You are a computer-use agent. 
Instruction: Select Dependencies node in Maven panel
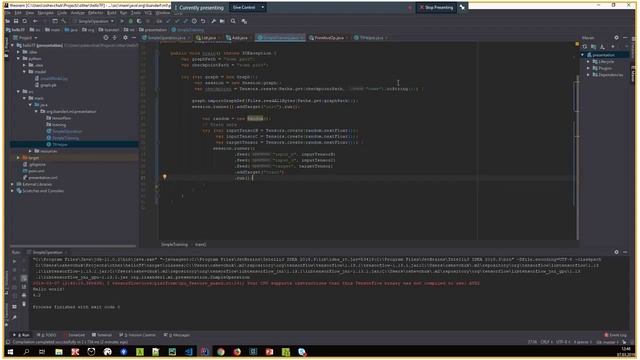[x=608, y=75]
